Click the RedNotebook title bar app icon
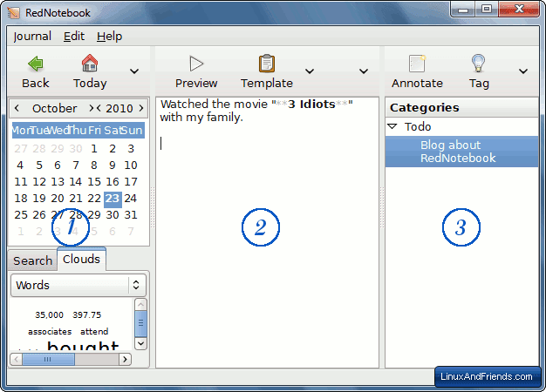Screen dimensions: 546x392 click(14, 12)
